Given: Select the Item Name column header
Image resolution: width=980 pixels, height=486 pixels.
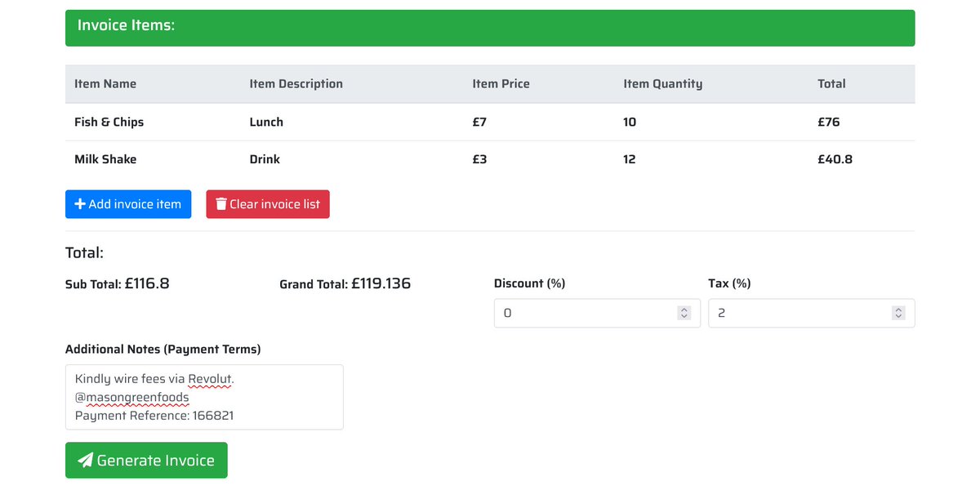Looking at the screenshot, I should click(x=105, y=83).
